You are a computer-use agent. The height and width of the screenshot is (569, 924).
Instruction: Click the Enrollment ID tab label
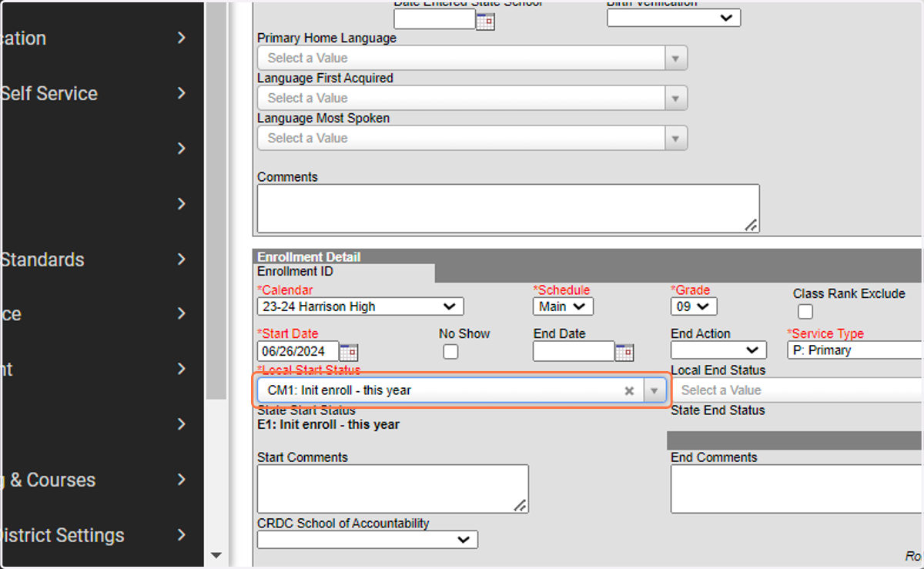(x=295, y=272)
